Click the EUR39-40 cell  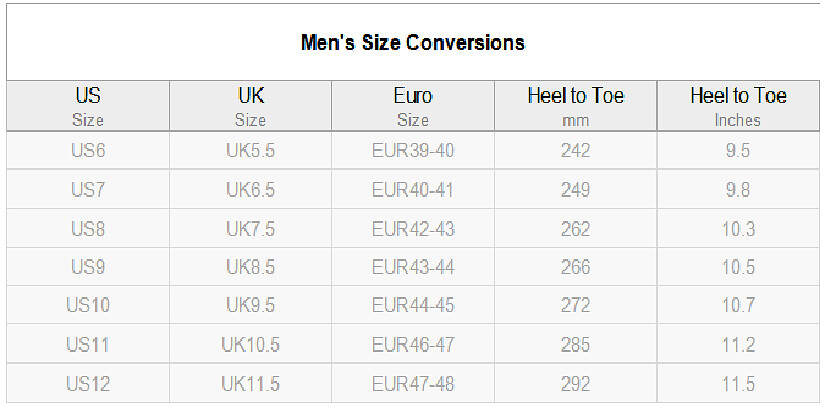412,151
